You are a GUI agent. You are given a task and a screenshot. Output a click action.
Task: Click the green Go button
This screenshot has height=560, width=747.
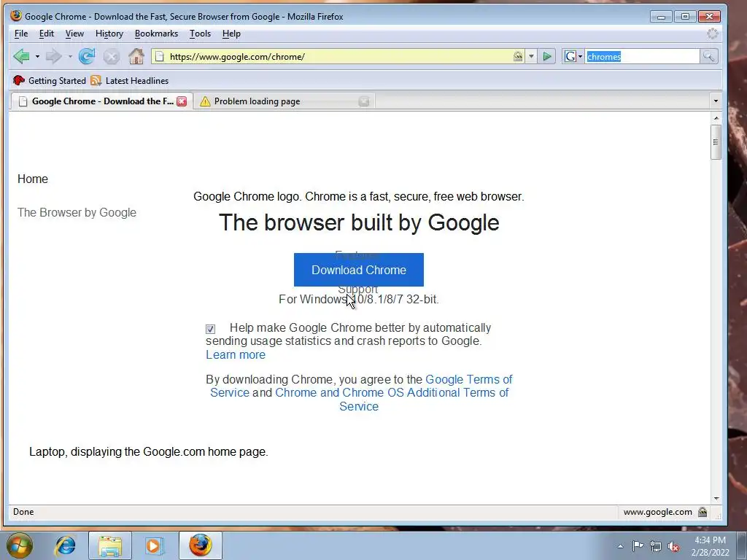coord(547,57)
